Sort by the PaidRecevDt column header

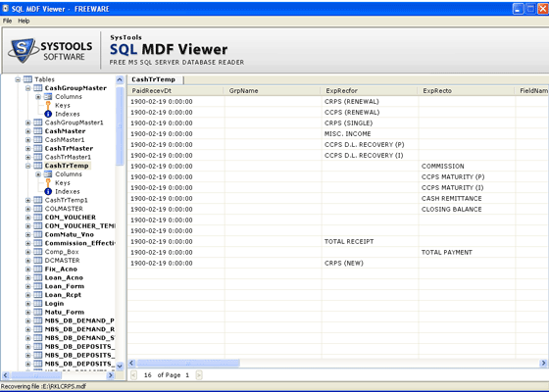pos(175,90)
